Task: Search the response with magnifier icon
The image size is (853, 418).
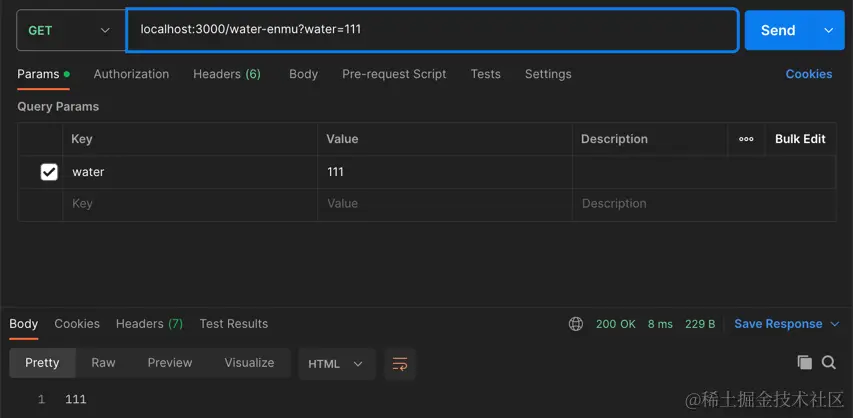Action: 829,362
